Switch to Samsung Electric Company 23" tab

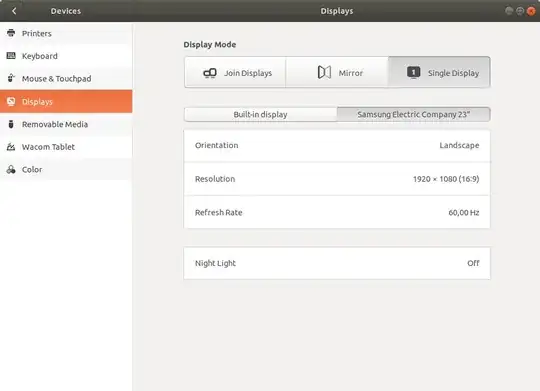pos(413,114)
